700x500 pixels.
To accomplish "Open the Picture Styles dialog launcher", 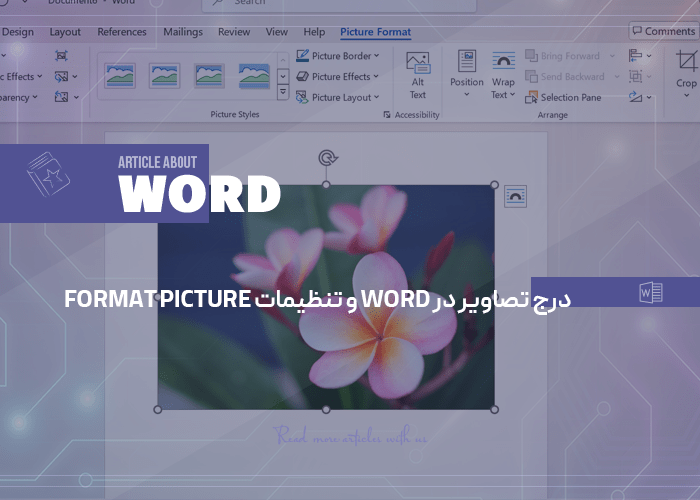I will tap(387, 115).
